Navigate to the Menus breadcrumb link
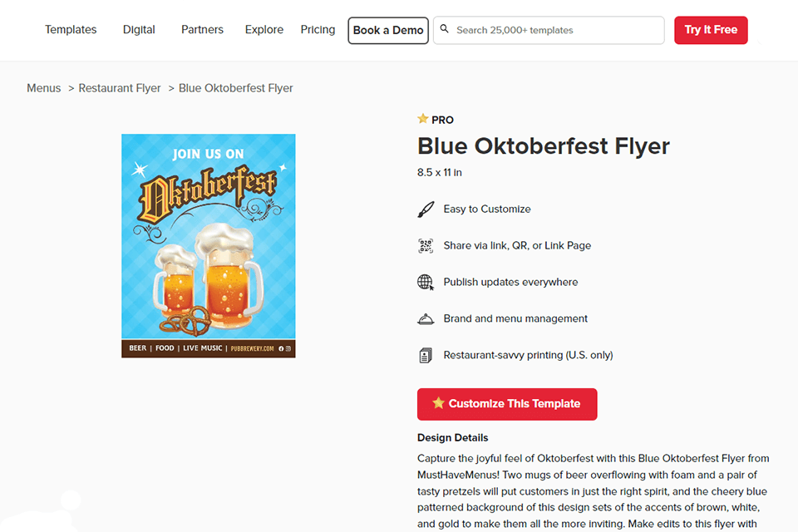This screenshot has height=532, width=798. point(43,88)
